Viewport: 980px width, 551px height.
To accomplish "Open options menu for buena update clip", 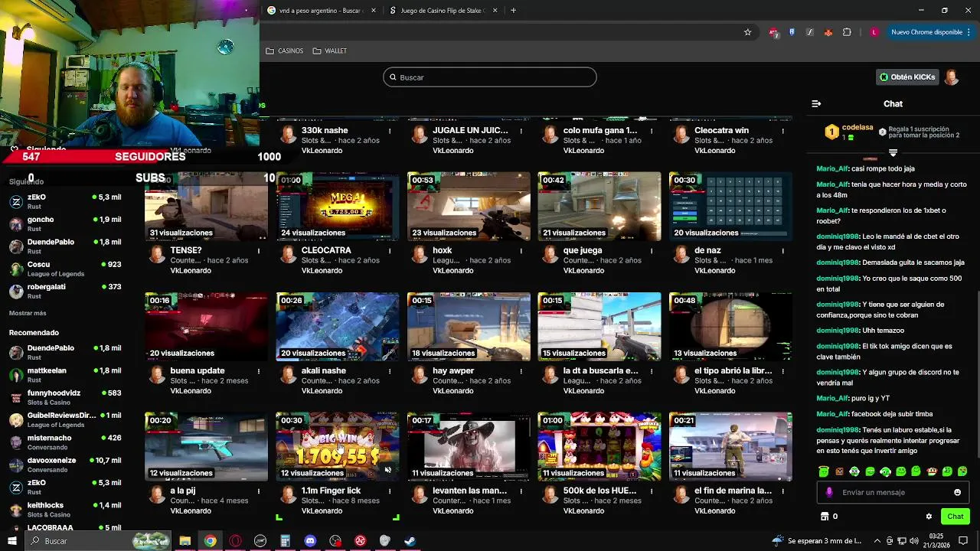I will [x=259, y=371].
